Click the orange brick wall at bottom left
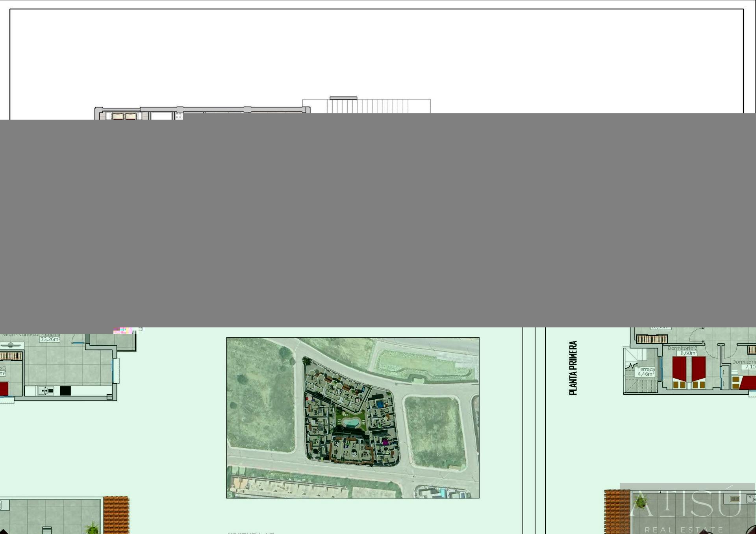Screen dimensions: 756x534 tap(116, 516)
